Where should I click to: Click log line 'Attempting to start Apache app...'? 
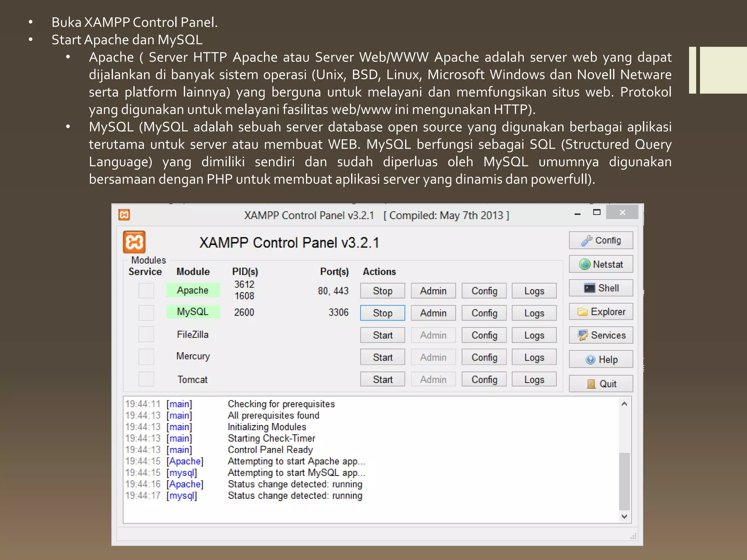[297, 461]
